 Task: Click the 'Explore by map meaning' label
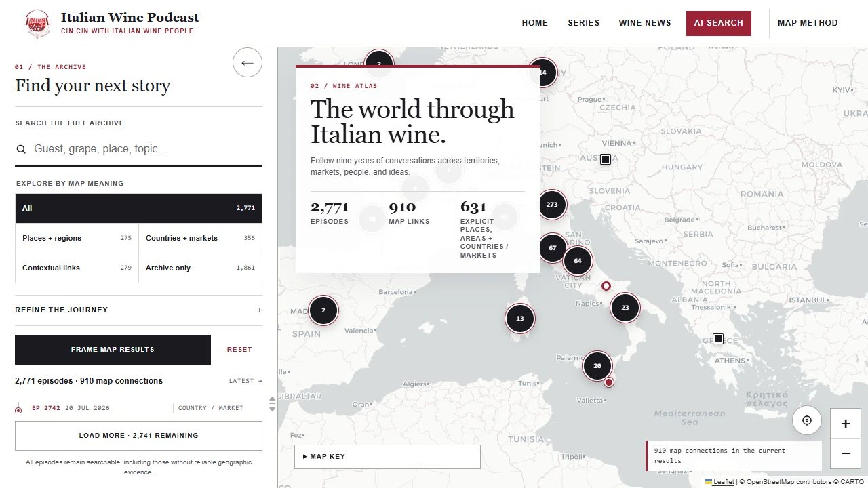[x=70, y=184]
